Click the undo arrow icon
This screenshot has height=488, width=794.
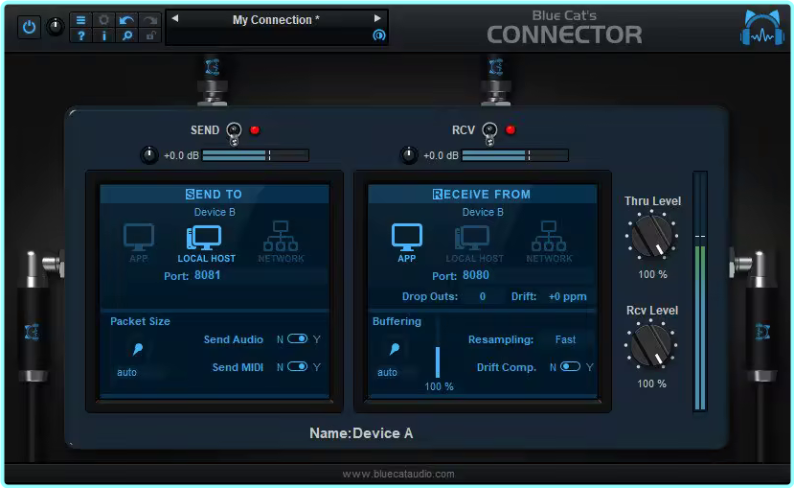127,20
